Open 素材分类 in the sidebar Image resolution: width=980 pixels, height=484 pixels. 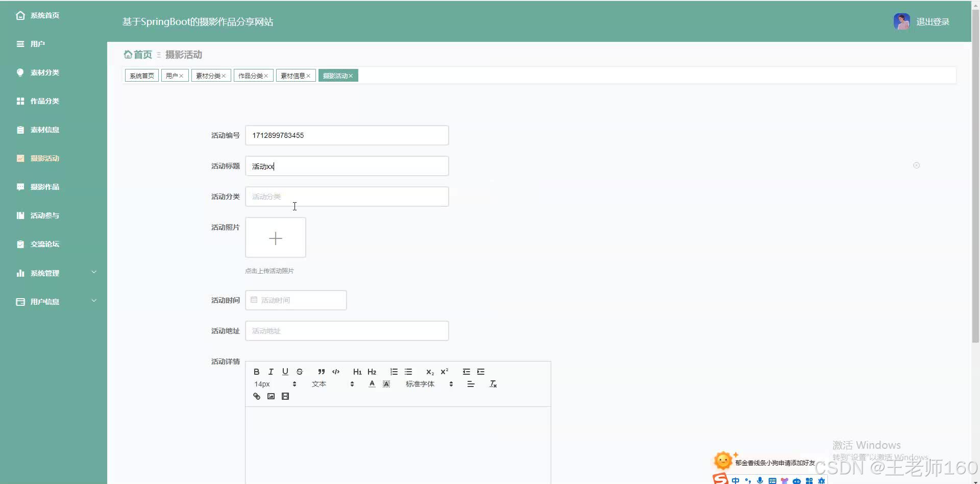pos(54,72)
